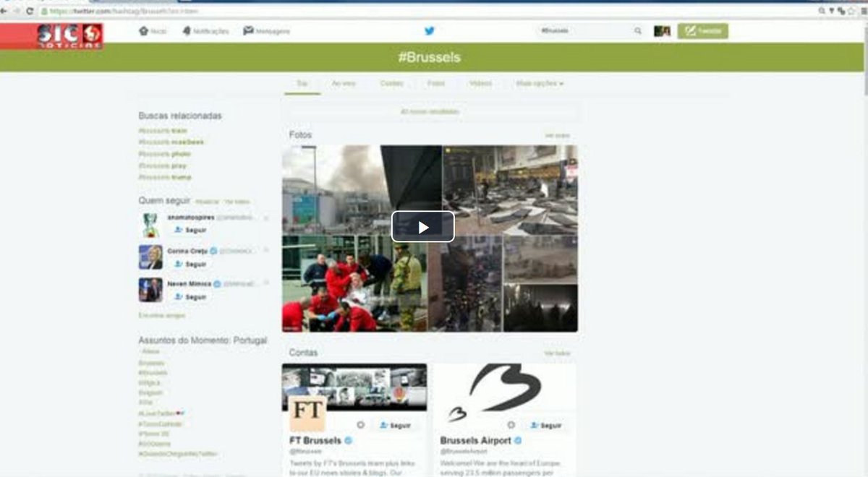
Task: Open related search #brussels pray
Action: point(163,166)
